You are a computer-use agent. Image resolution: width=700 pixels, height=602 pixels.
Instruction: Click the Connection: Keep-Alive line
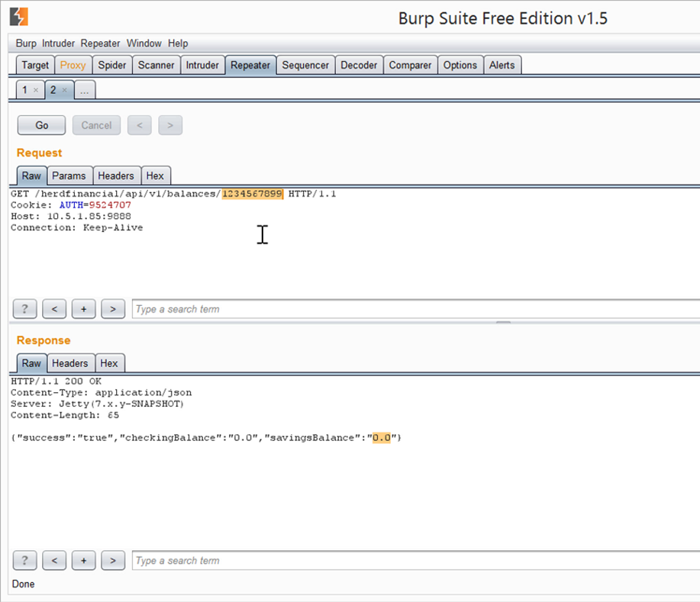pyautogui.click(x=77, y=227)
